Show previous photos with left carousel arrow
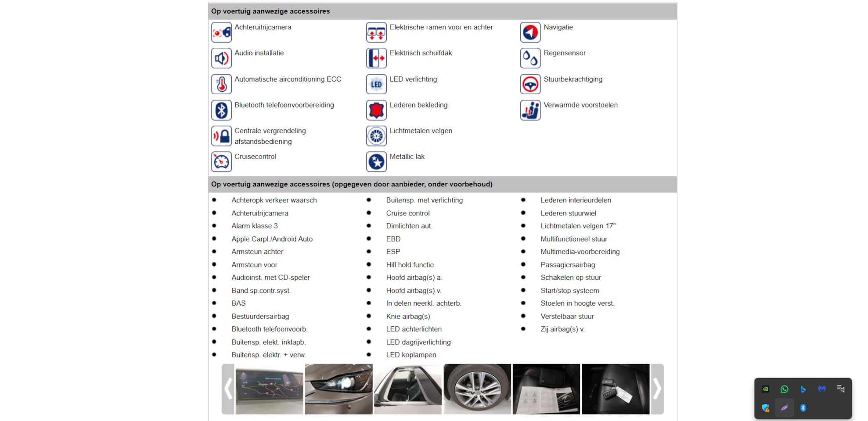This screenshot has width=868, height=421. pos(228,389)
